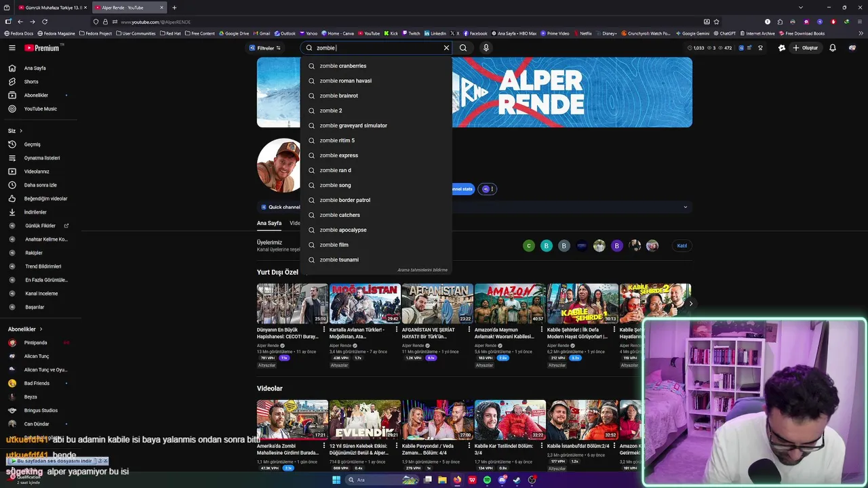Click the Katıl join button
Viewport: 868px width, 488px height.
pos(682,246)
